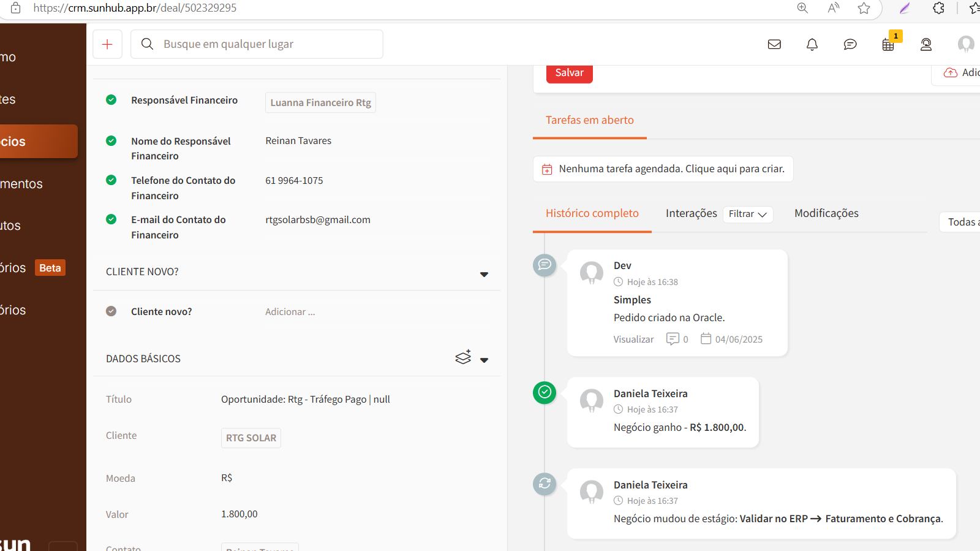Collapse the CLIENTE NOVO? section
This screenshot has width=980, height=551.
[484, 274]
